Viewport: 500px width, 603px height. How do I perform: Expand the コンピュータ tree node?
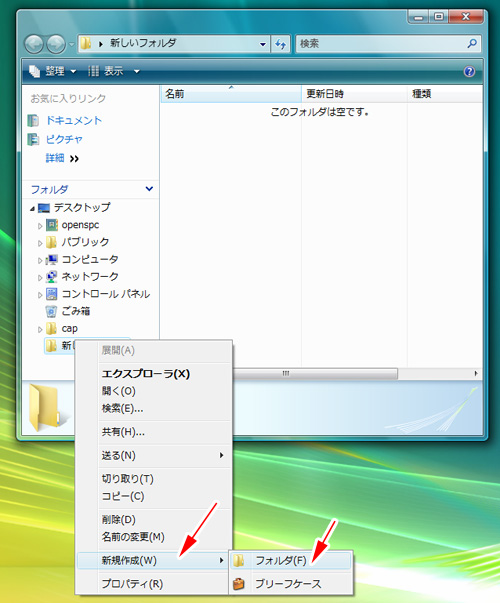click(x=40, y=261)
